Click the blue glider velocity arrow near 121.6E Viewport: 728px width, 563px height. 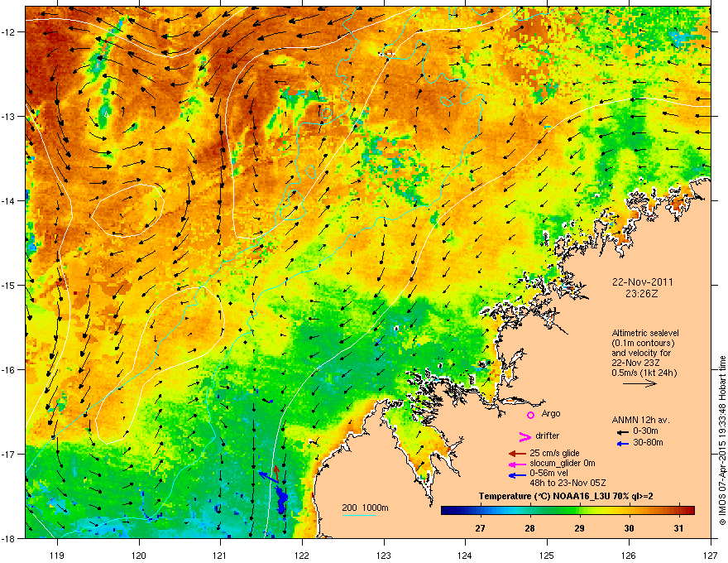coord(268,477)
